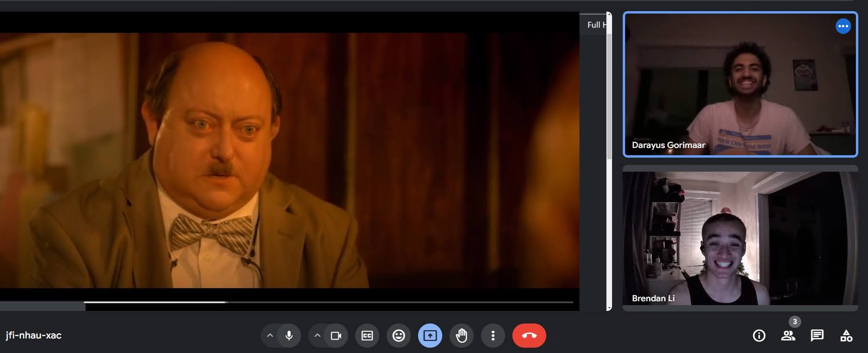This screenshot has width=868, height=353.
Task: Leave the call with the red hang-up button
Action: pos(529,336)
